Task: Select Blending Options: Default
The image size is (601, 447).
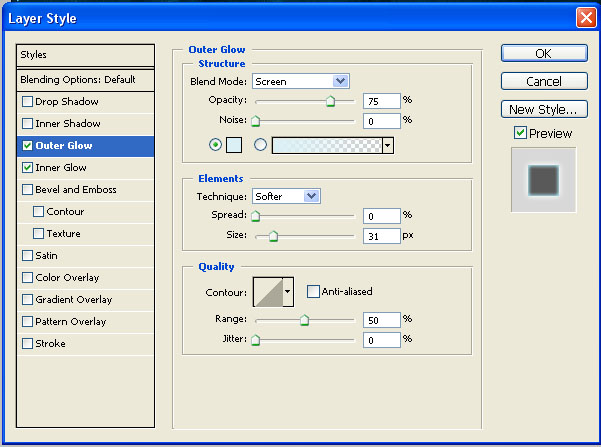Action: (87, 79)
